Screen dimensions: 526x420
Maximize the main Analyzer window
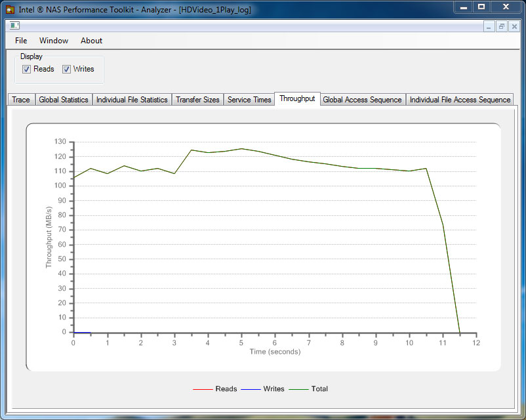[481, 7]
